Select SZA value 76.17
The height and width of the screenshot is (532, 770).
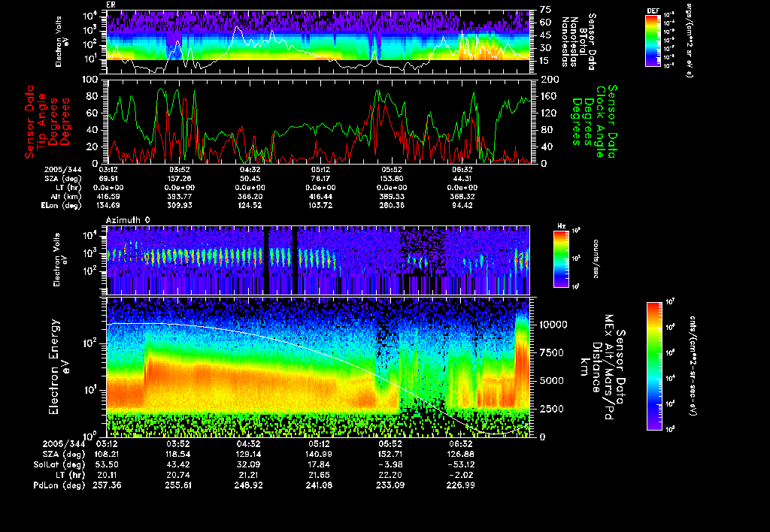pyautogui.click(x=320, y=179)
